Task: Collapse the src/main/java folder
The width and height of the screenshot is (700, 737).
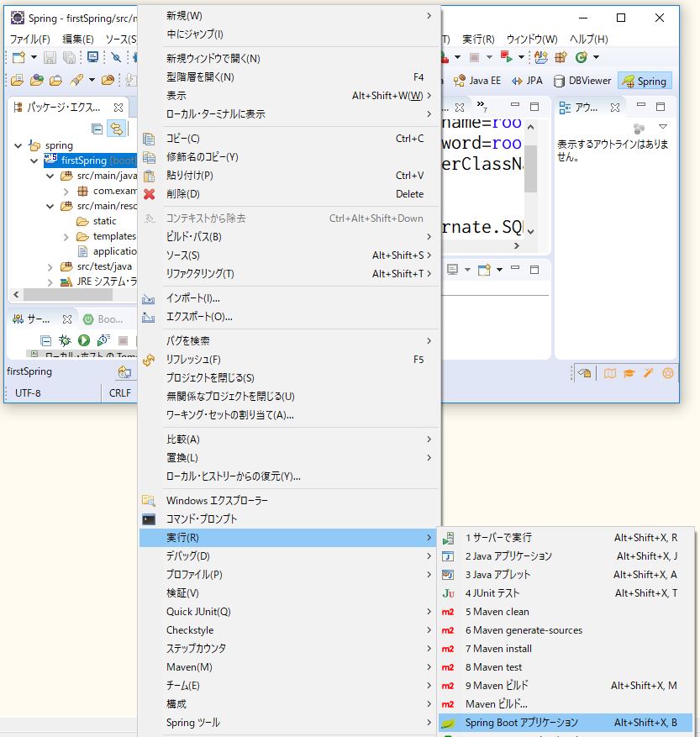Action: 50,176
